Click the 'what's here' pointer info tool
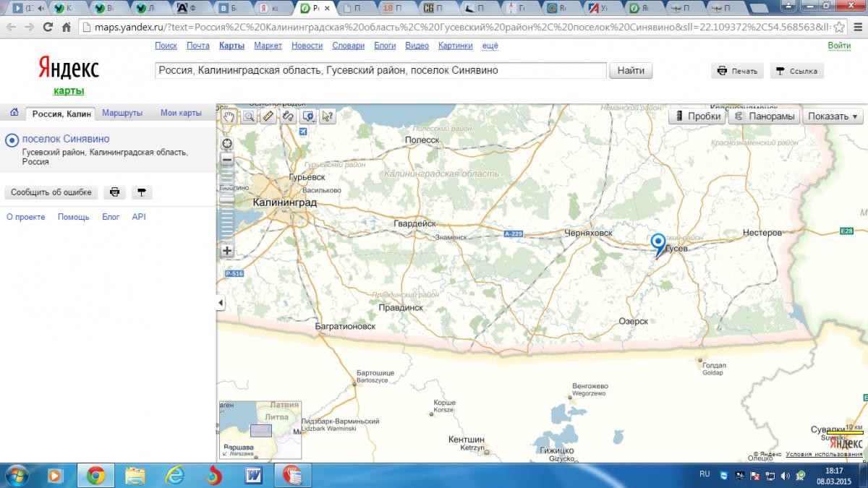Screen dimensions: 868x488 pos(327,116)
